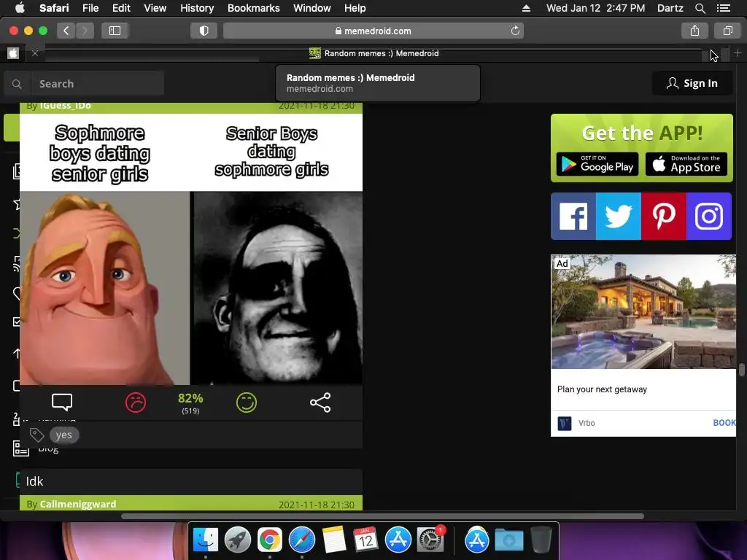
Task: Click the eject icon in menu bar
Action: pyautogui.click(x=526, y=8)
